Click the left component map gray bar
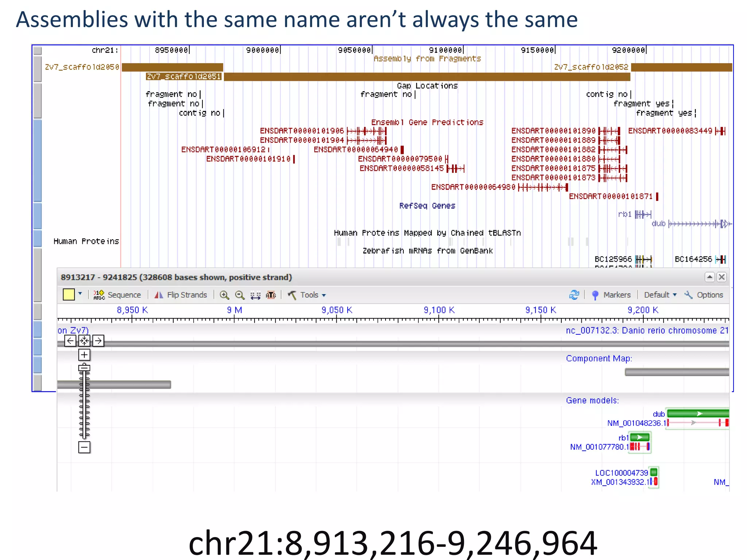The image size is (747, 560). pos(114,385)
